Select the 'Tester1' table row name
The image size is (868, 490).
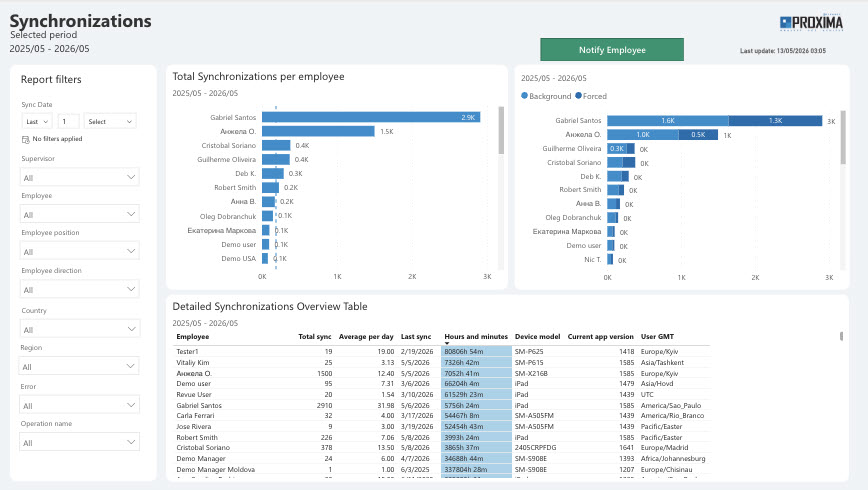coord(187,352)
